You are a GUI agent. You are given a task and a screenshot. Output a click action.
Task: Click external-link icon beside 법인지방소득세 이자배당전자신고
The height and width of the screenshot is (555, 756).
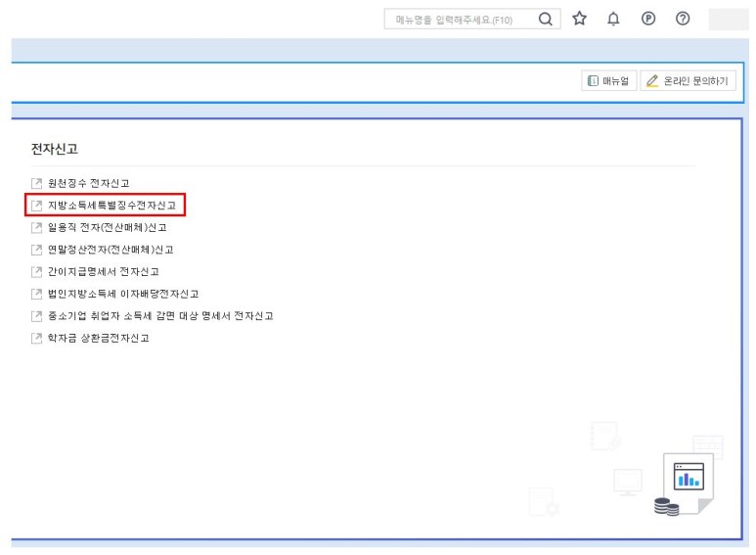pyautogui.click(x=36, y=294)
